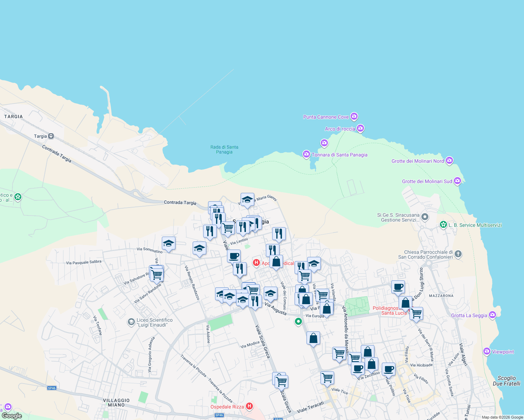Select the Punta Cannone Cove camera marker

point(354,117)
